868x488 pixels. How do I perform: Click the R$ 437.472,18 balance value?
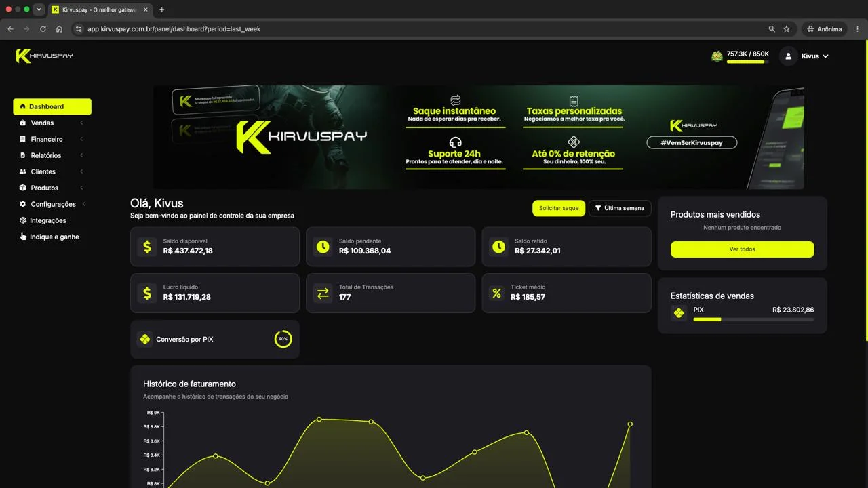point(188,251)
